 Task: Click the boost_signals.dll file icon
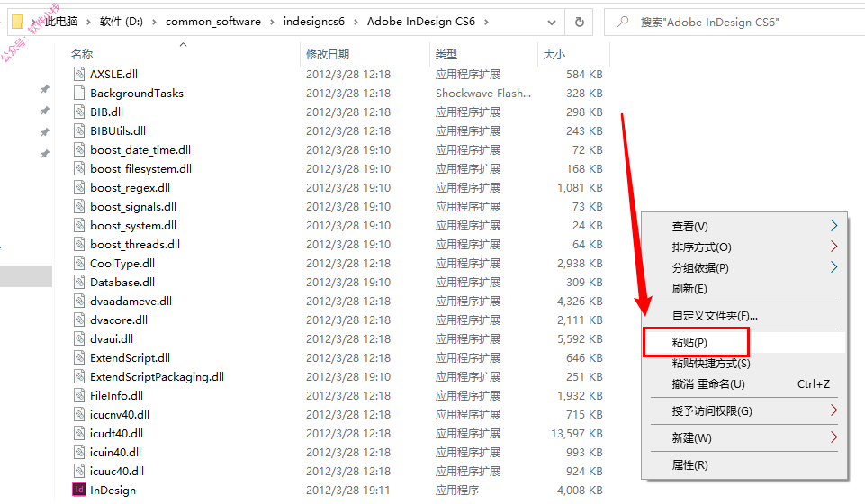pyautogui.click(x=79, y=206)
